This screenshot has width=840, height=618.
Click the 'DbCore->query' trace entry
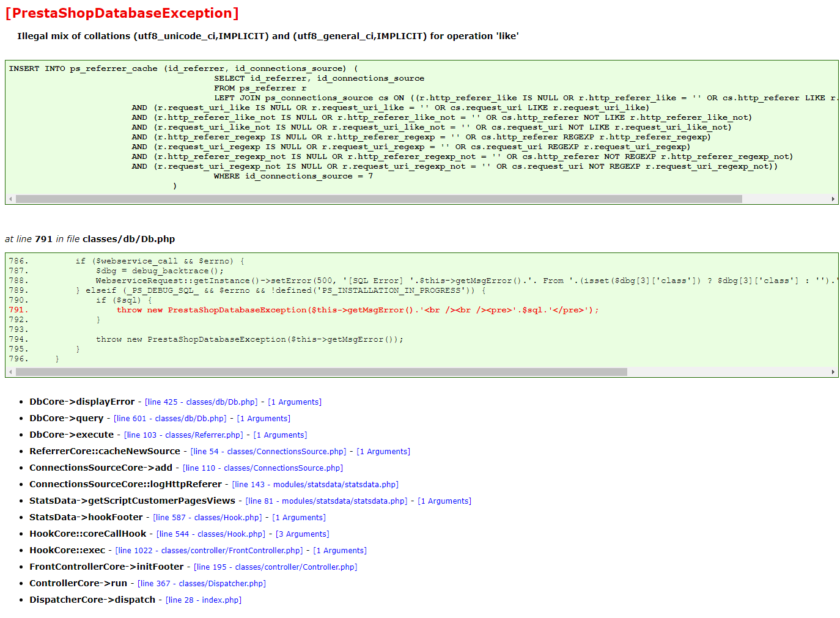(67, 418)
